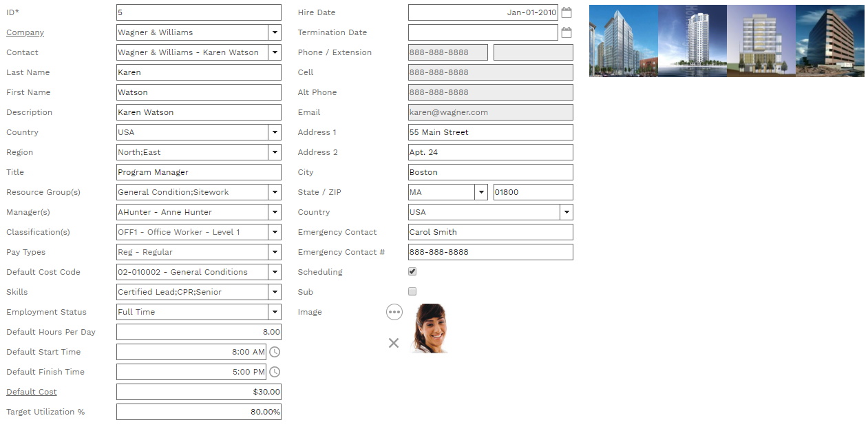The width and height of the screenshot is (868, 429).
Task: Open the Termination Date calendar picker
Action: (x=567, y=32)
